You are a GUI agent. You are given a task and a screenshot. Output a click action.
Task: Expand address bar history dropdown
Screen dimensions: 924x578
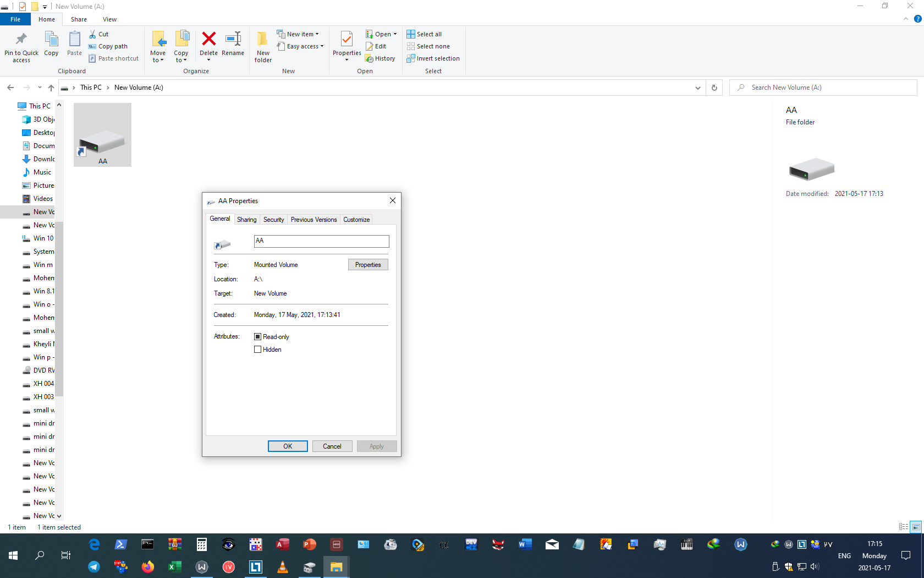tap(697, 88)
